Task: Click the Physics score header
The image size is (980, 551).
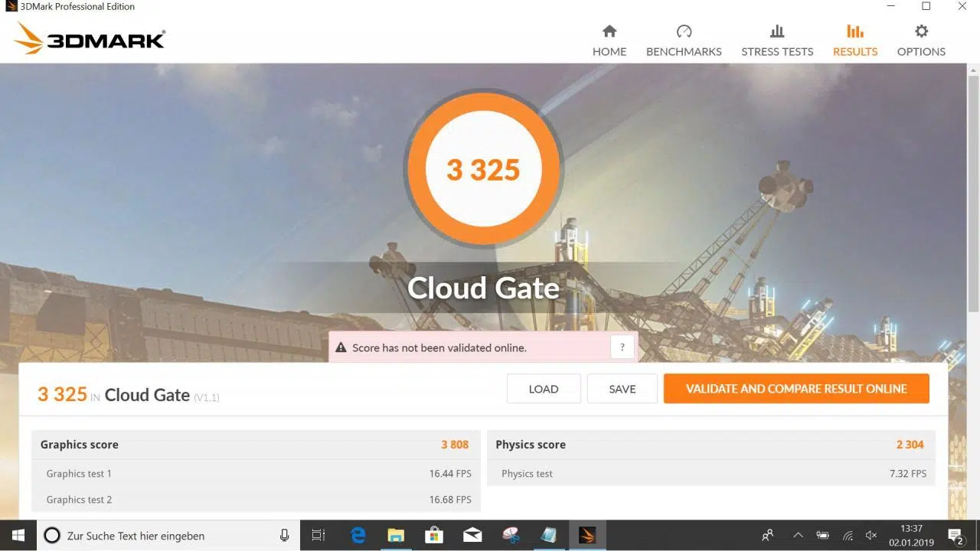Action: click(x=531, y=445)
